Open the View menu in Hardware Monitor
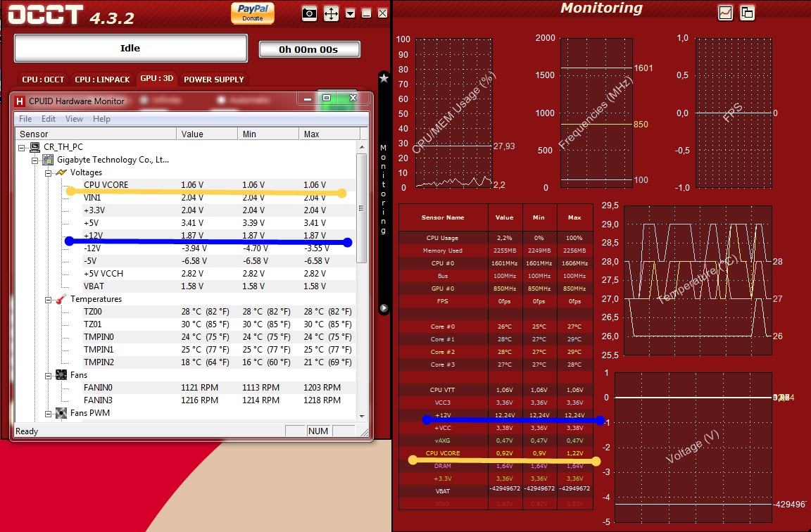This screenshot has width=811, height=532. tap(74, 119)
